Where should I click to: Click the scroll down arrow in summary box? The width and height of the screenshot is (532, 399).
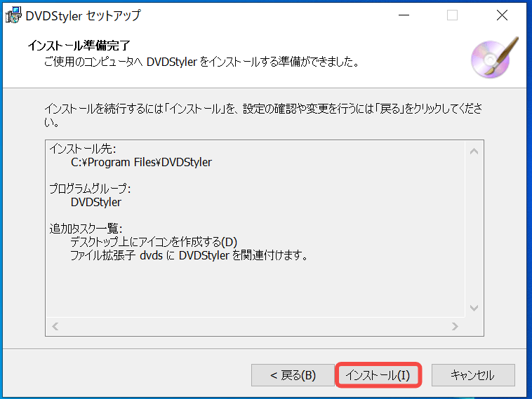tap(474, 308)
